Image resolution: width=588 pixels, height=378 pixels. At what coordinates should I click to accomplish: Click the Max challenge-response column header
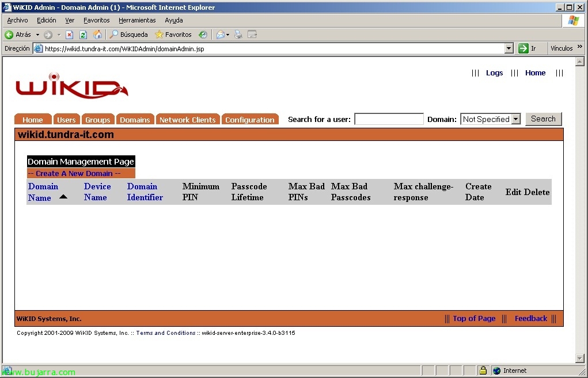pyautogui.click(x=423, y=192)
